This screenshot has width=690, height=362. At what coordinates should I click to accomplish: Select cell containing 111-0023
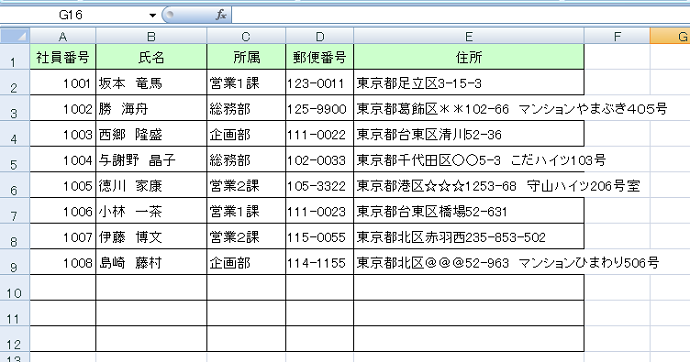click(319, 211)
